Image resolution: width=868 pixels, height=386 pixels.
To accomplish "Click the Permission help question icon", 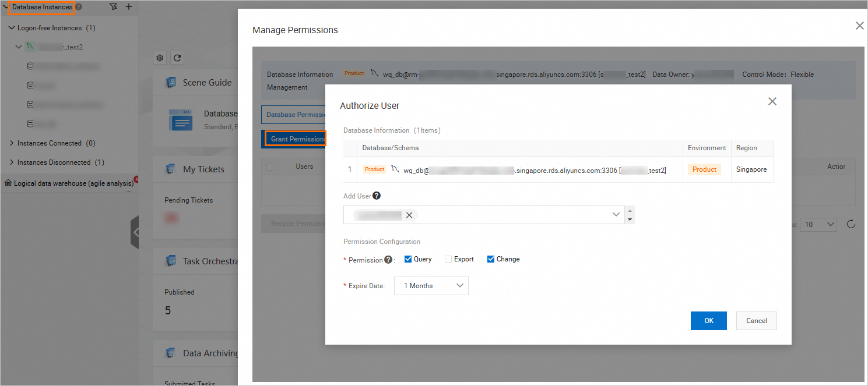I will point(388,260).
